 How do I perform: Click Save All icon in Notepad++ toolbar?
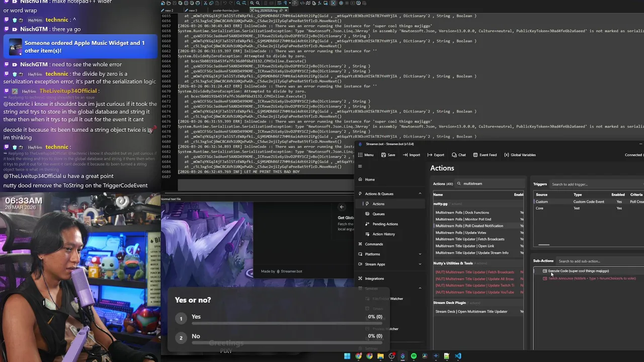180,3
